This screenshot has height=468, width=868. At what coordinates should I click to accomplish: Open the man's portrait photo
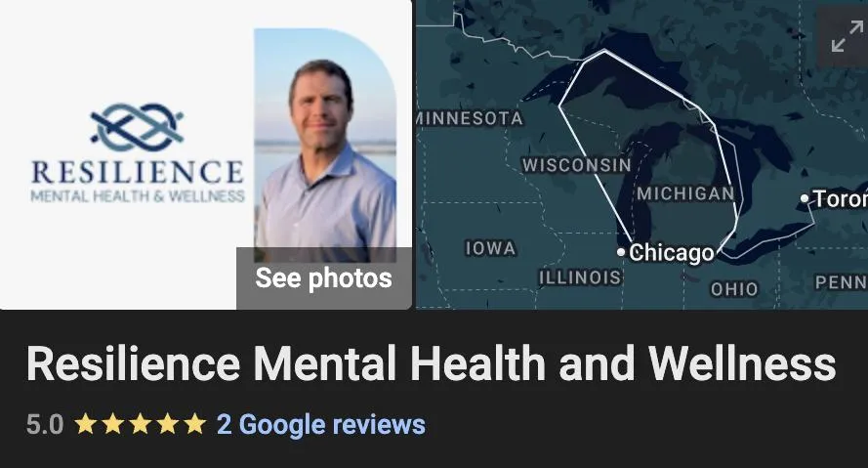pyautogui.click(x=325, y=146)
